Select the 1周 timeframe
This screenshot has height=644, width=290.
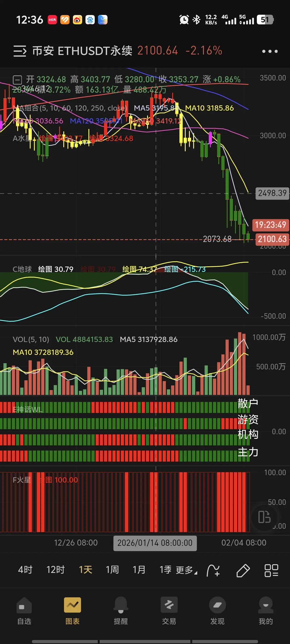click(112, 570)
